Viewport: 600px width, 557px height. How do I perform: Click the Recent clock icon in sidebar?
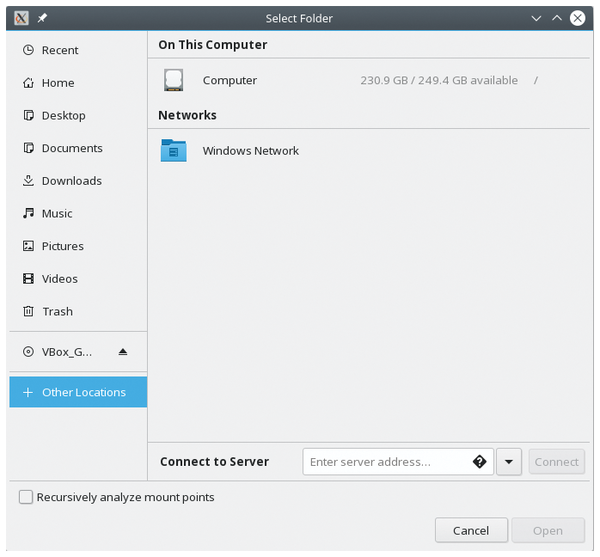[x=28, y=50]
